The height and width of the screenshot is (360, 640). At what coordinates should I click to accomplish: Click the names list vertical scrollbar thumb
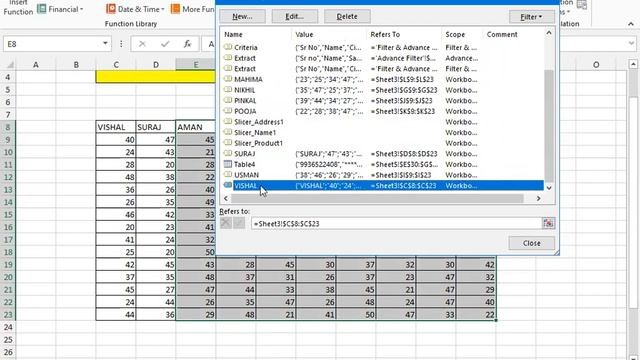549,126
